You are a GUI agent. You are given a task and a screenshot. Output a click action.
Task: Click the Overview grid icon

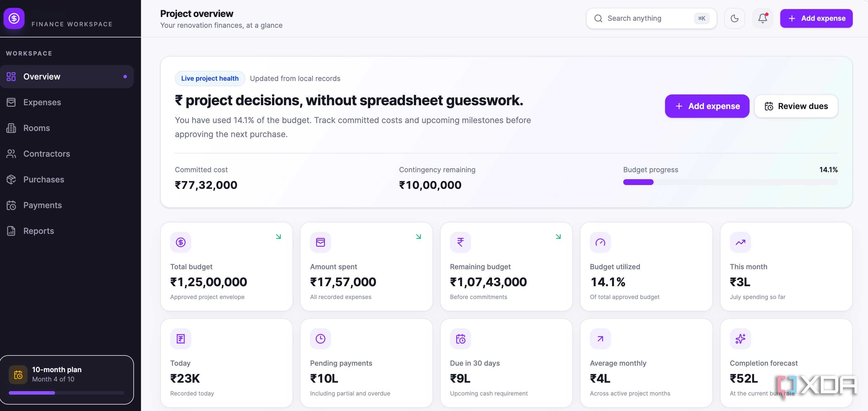[x=11, y=77]
